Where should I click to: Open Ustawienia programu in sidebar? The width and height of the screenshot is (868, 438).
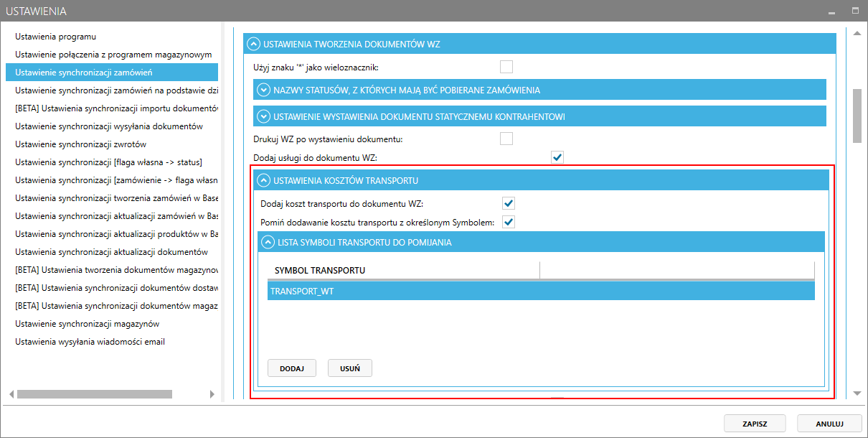pyautogui.click(x=56, y=36)
